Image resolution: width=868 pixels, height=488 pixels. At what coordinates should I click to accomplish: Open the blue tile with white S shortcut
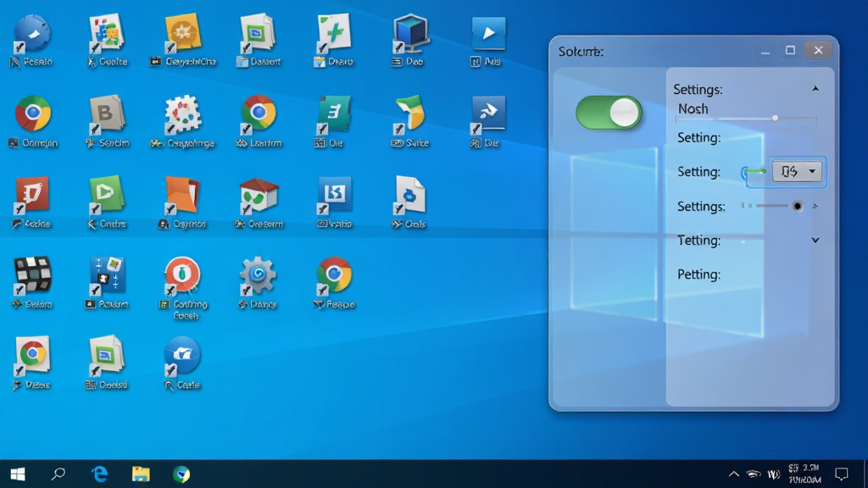coord(334,196)
